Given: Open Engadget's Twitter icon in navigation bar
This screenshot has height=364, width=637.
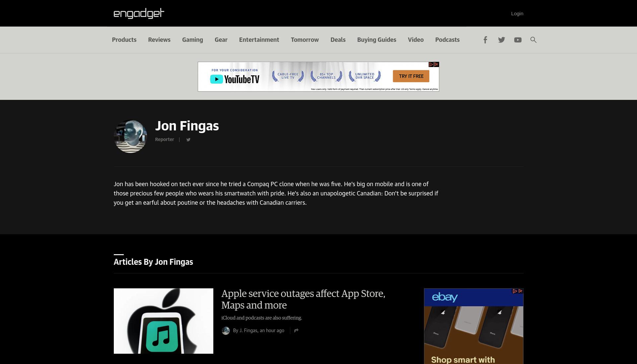Looking at the screenshot, I should click(501, 40).
